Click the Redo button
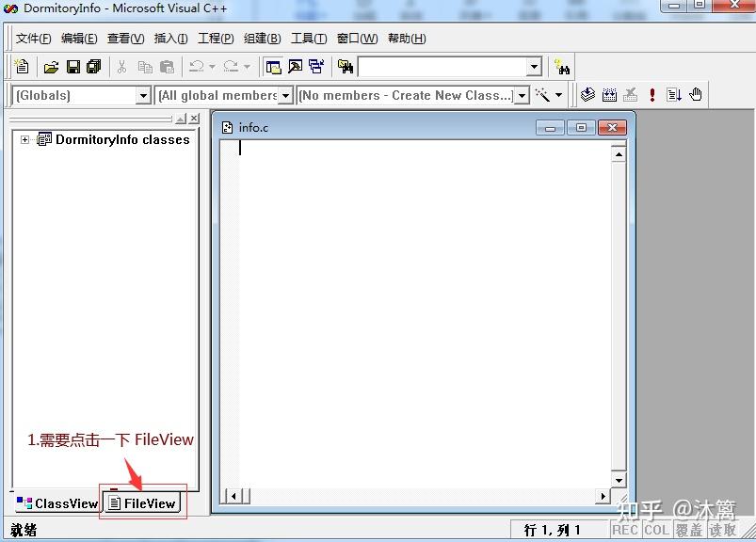The height and width of the screenshot is (542, 756). [233, 66]
